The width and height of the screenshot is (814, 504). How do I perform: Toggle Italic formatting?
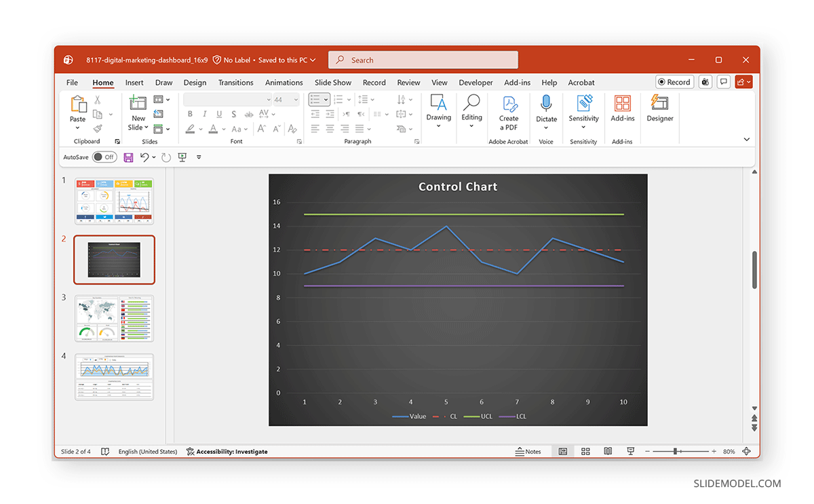point(204,114)
